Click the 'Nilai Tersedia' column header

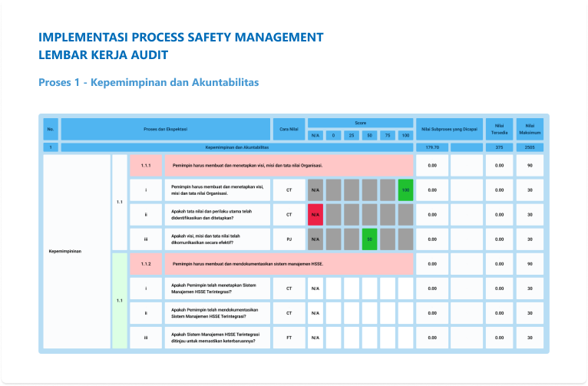499,129
